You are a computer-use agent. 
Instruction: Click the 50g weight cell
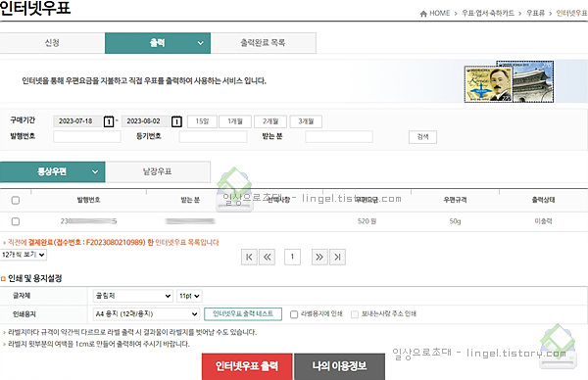(455, 221)
